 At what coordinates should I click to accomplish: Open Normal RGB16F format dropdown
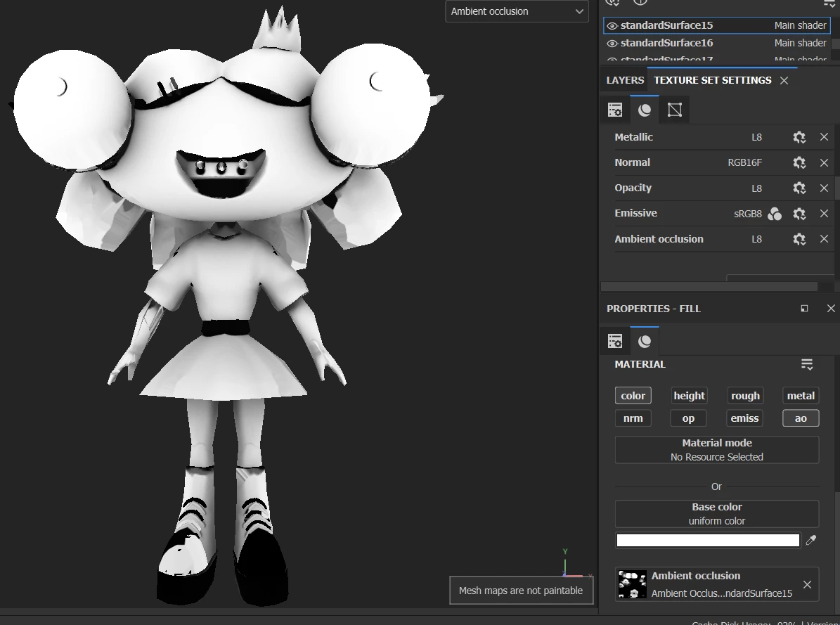744,162
